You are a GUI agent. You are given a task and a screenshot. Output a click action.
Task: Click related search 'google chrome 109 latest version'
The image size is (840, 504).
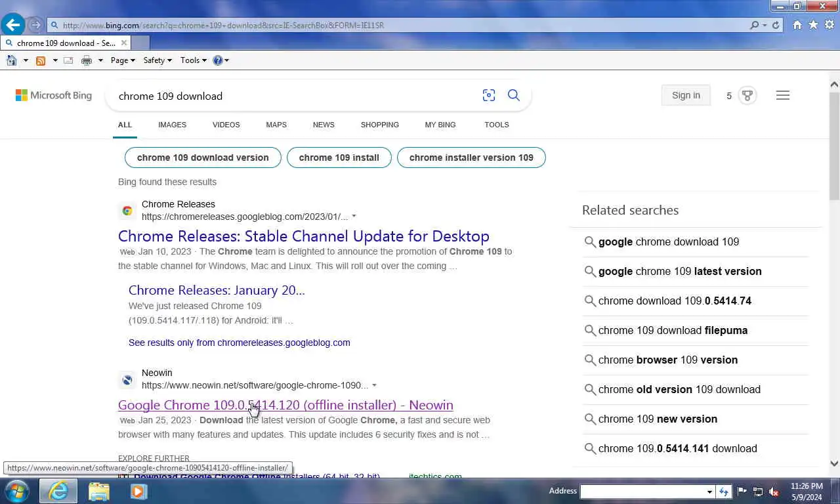pos(680,271)
